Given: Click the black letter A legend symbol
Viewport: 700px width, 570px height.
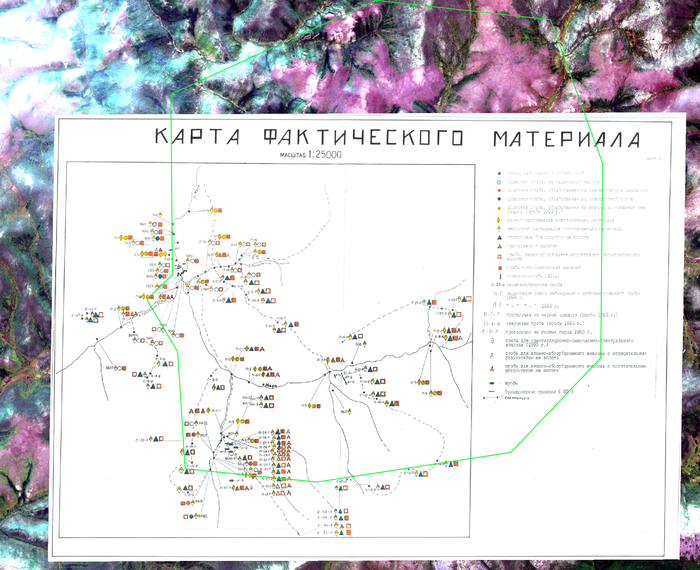Looking at the screenshot, I should (x=497, y=354).
